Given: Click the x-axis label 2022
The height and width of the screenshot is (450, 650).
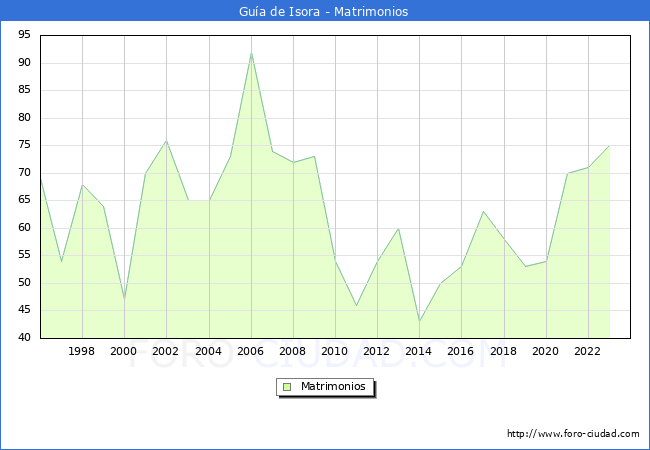Looking at the screenshot, I should (587, 351).
